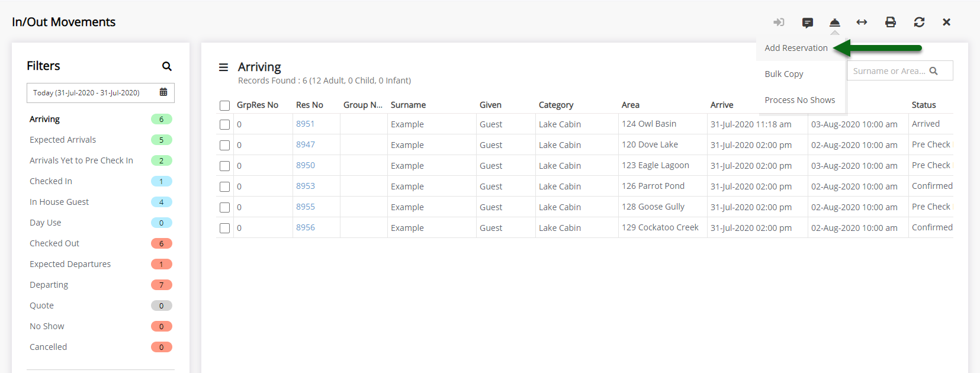Print the In/Out Movements list

[890, 22]
